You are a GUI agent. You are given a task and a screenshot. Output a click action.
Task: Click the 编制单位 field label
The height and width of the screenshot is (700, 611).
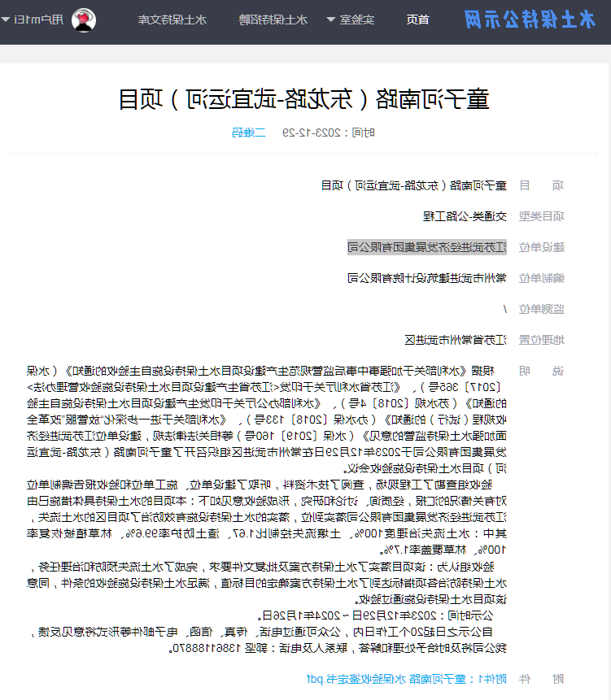point(541,278)
